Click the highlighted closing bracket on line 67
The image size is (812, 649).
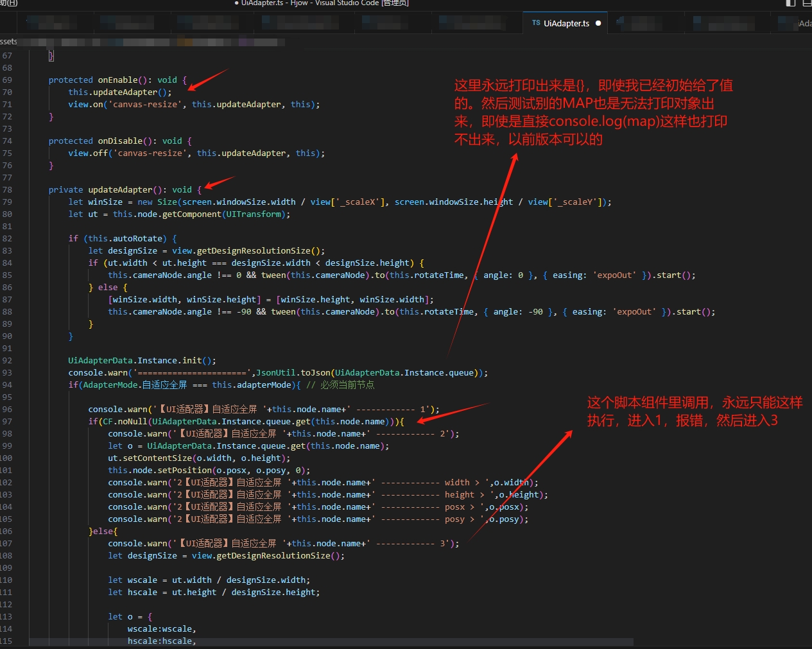tap(51, 56)
